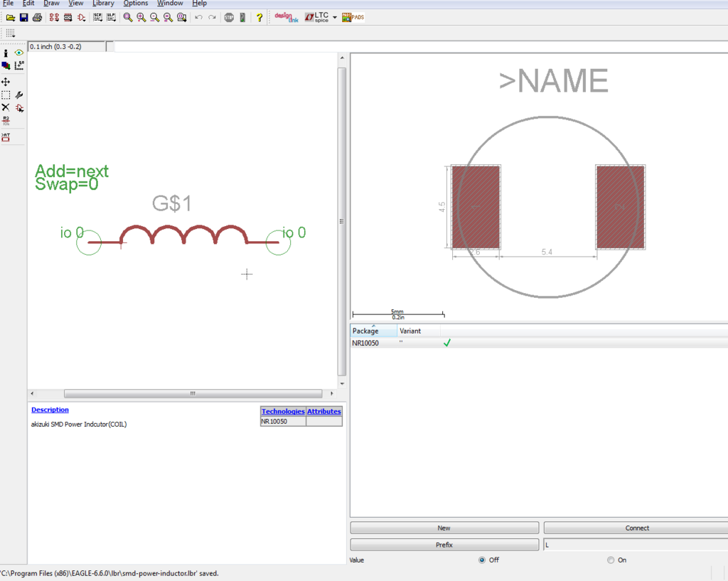Image resolution: width=728 pixels, height=581 pixels.
Task: Click the command line input field
Action: coord(421,47)
